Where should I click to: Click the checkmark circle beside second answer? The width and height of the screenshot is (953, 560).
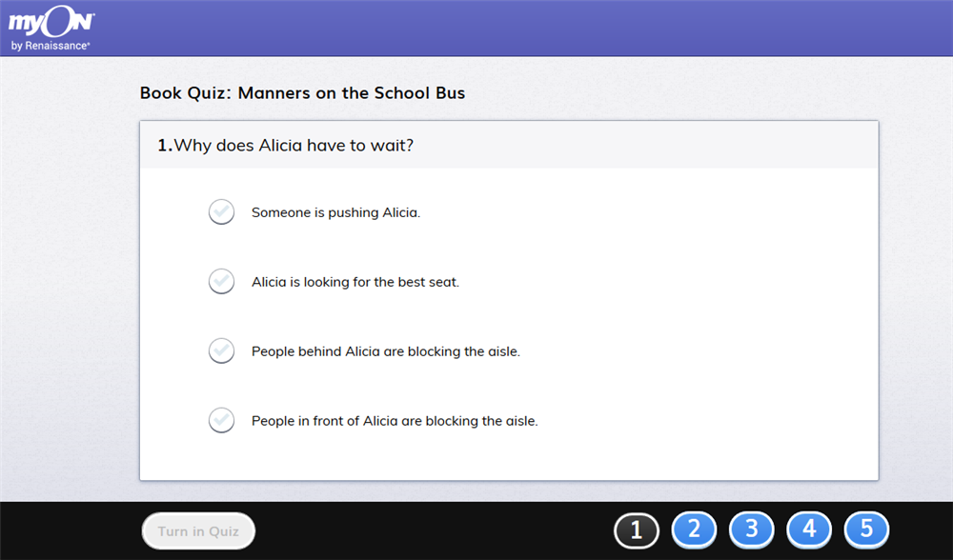tap(221, 282)
